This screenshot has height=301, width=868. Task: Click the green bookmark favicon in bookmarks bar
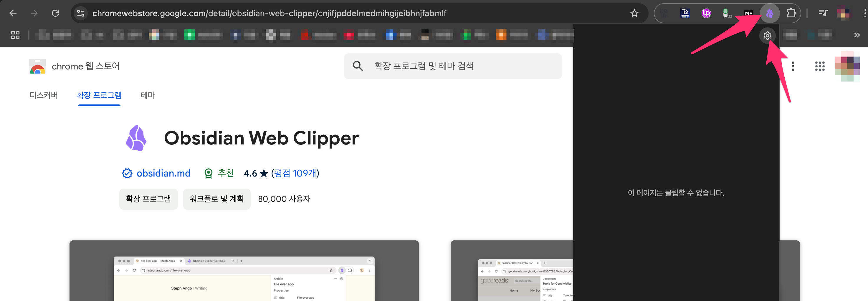189,35
